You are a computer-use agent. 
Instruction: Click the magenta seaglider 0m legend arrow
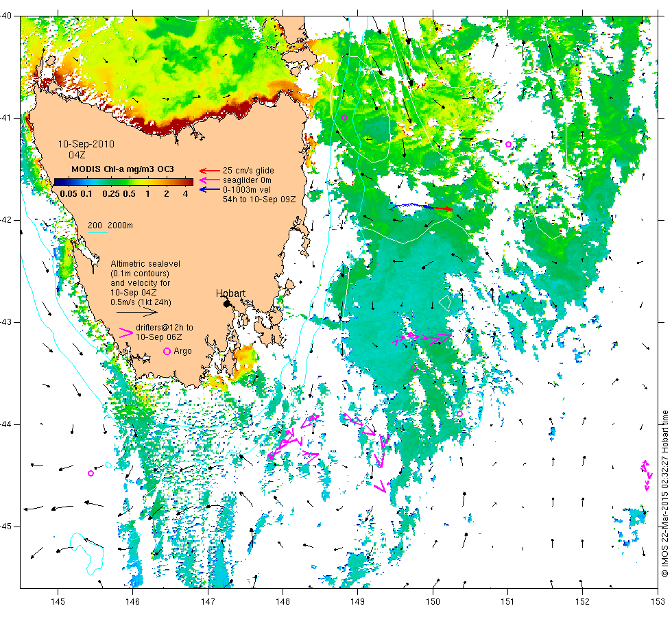210,180
